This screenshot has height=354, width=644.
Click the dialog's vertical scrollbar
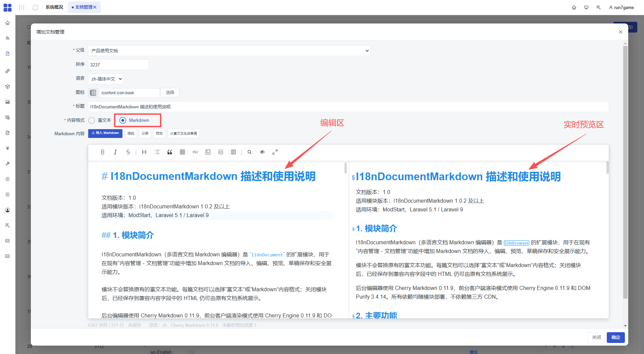tap(625, 172)
